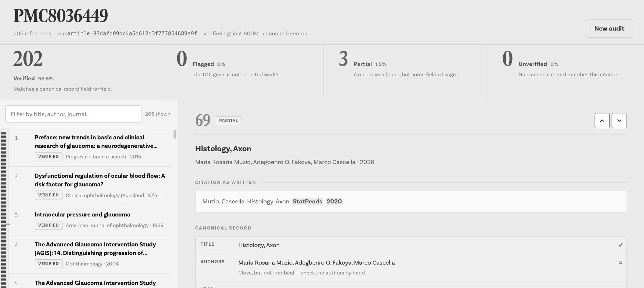
Task: Click 'Progress in brain research · 2015' text
Action: pyautogui.click(x=103, y=157)
